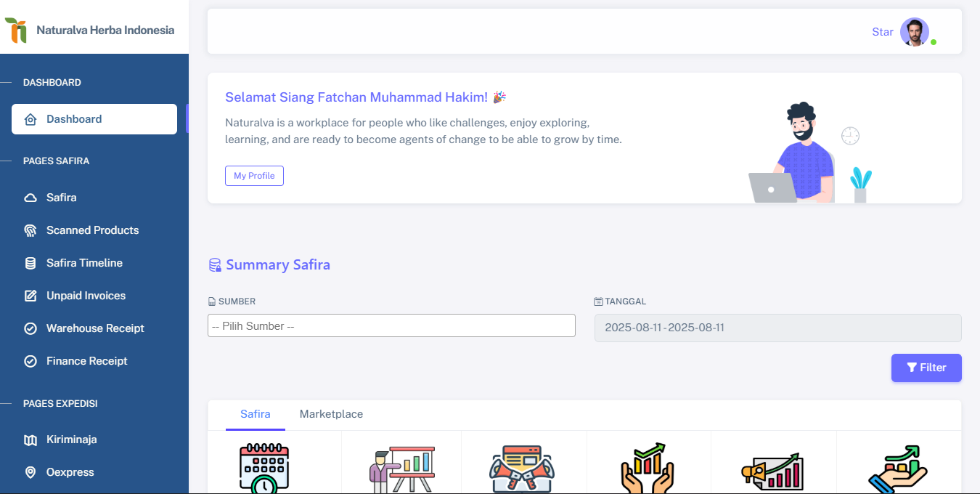Switch to the Marketplace tab
Viewport: 980px width, 494px height.
point(331,414)
